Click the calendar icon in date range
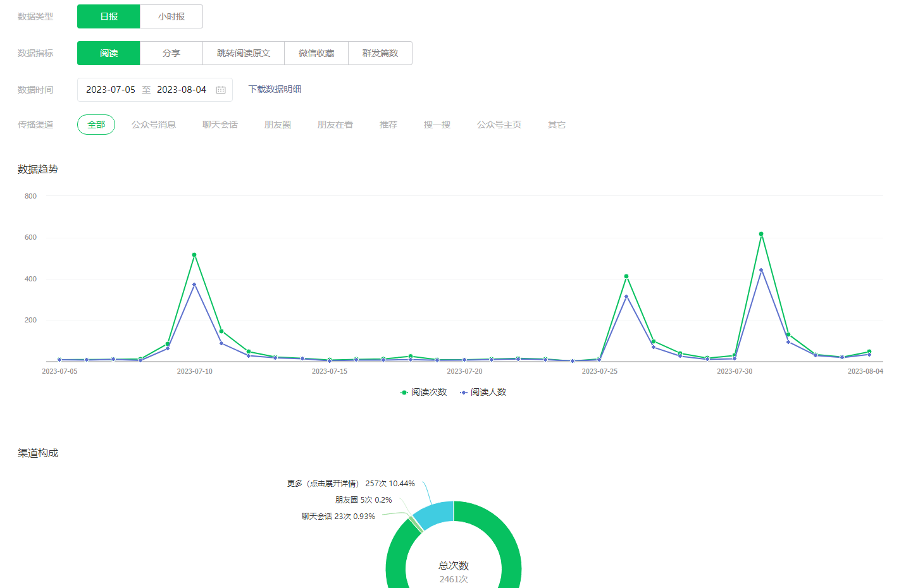 (221, 90)
